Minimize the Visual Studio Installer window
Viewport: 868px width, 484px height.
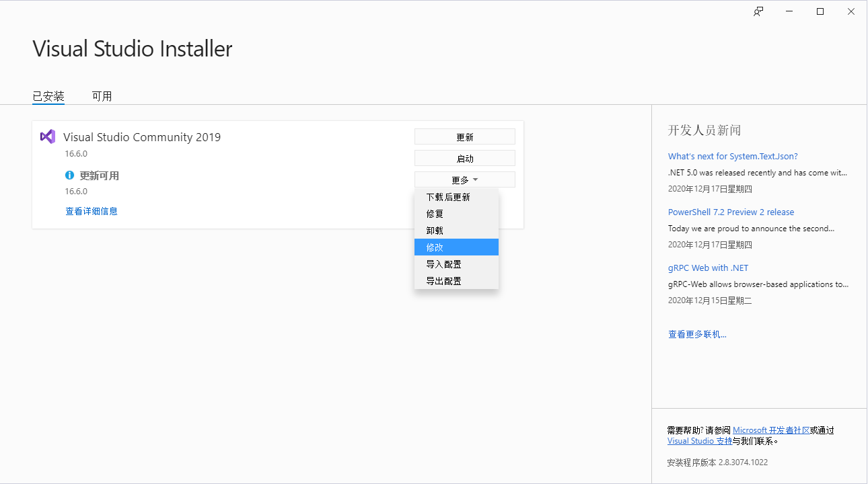[x=789, y=11]
